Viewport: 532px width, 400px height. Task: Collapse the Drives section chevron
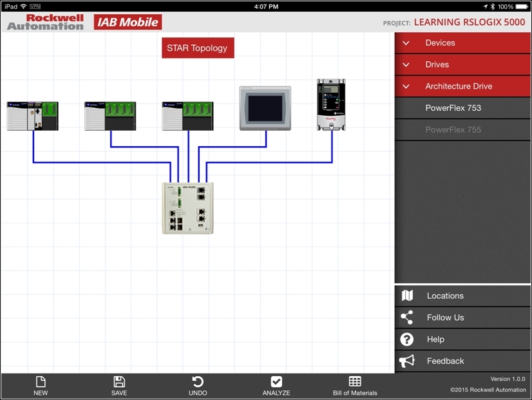[406, 65]
